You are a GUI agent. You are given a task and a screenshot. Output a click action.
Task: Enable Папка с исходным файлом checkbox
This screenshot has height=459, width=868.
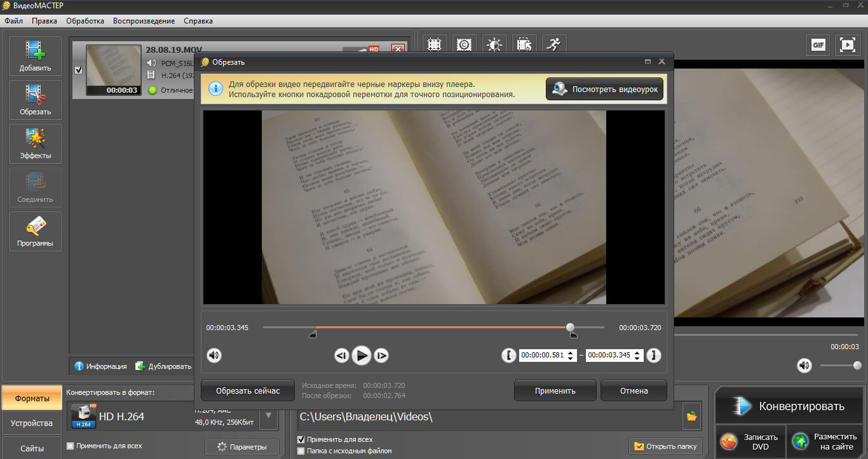[301, 451]
